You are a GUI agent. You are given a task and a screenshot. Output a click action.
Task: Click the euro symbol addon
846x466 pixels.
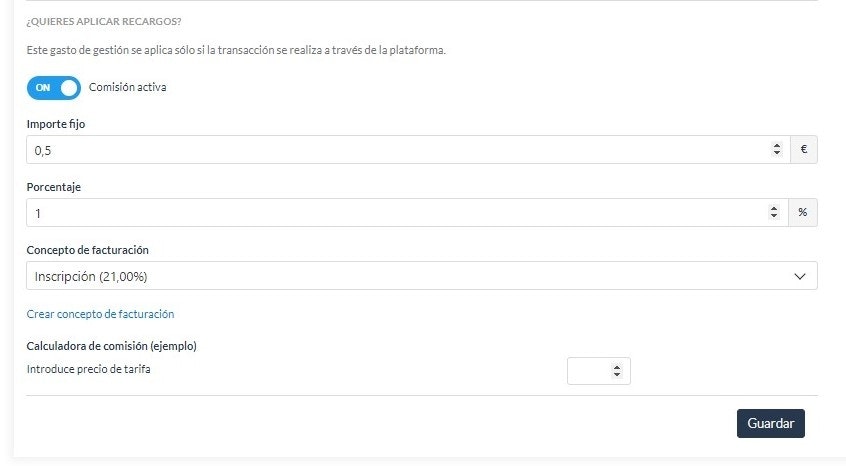tap(804, 150)
